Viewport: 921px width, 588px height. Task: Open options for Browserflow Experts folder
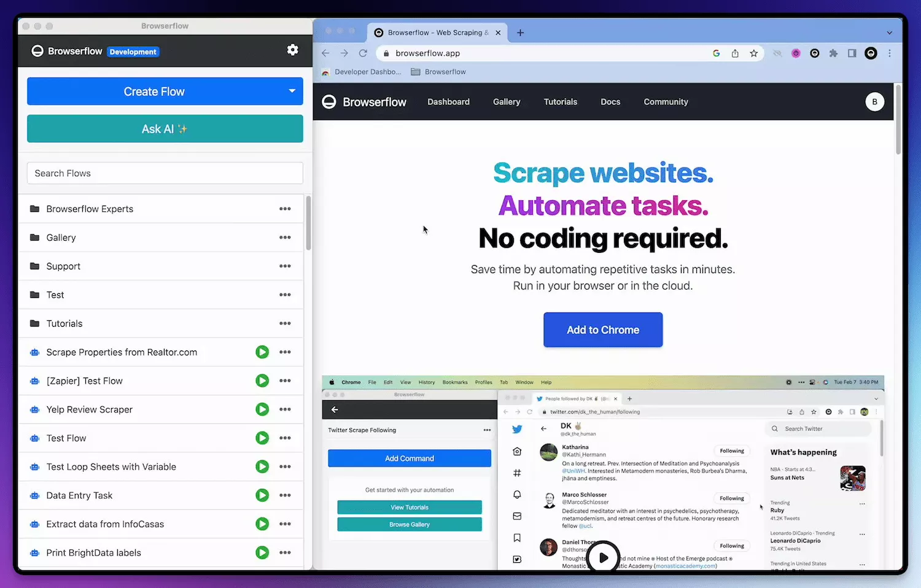(x=285, y=209)
